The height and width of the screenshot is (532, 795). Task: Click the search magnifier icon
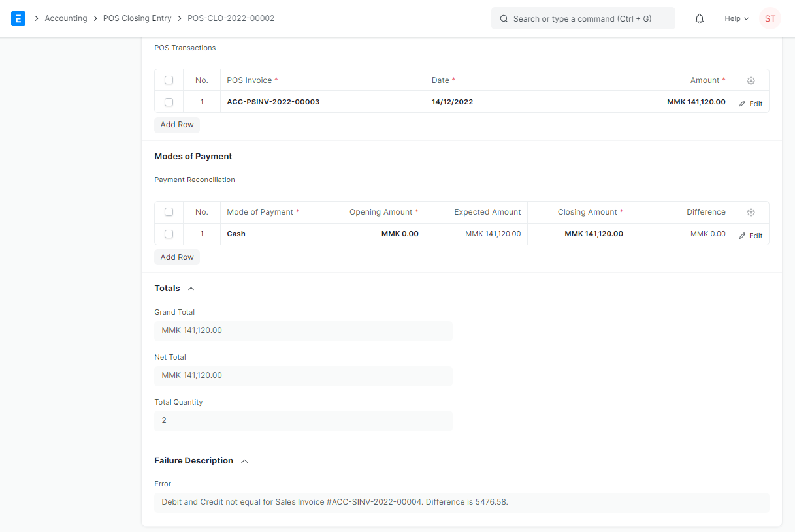(503, 18)
